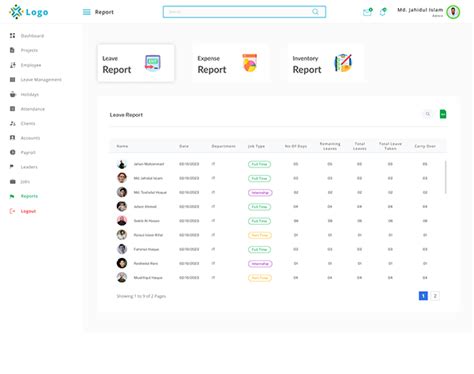Screen dimensions: 474x374
Task: Click the Full Time badge in Jahan Mohammad row
Action: pos(260,164)
